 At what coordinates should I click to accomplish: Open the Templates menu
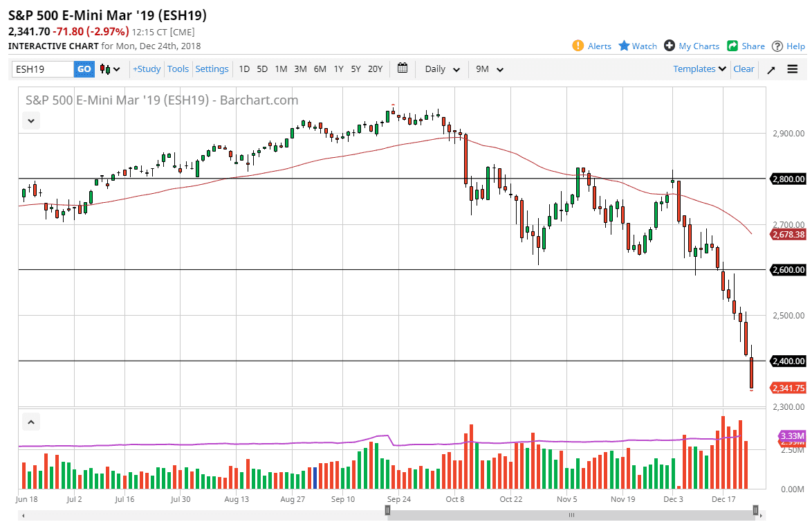pos(699,69)
